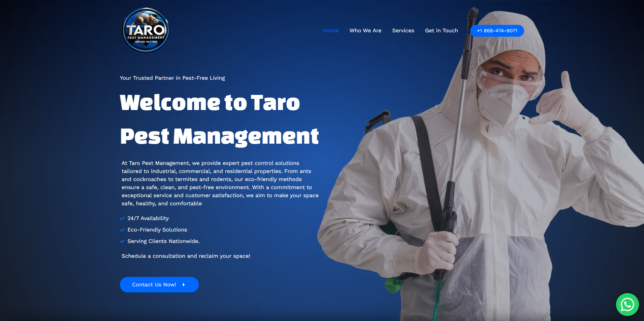
Task: Open the Who We Are page
Action: tap(365, 31)
